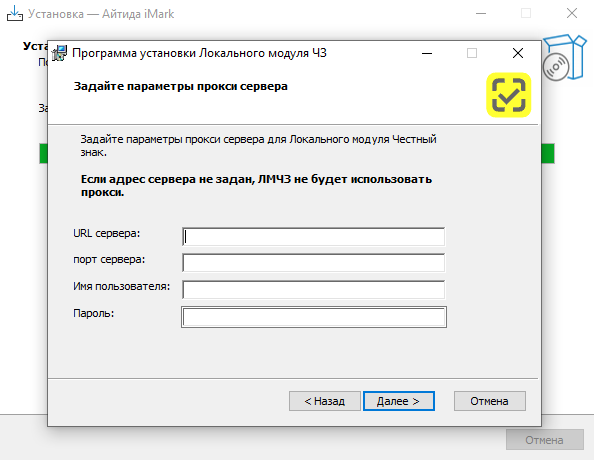The width and height of the screenshot is (594, 460).
Task: Focus the Пароль input field
Action: [x=314, y=317]
